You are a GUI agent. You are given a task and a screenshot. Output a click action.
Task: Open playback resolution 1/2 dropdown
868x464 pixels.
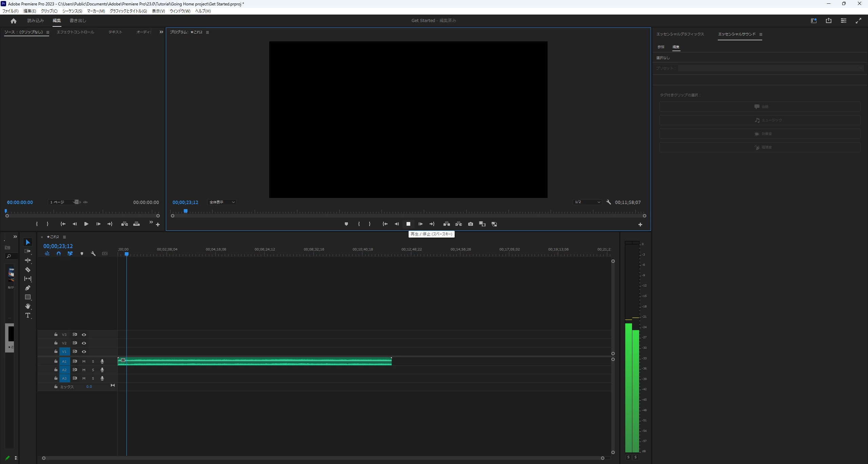tap(587, 202)
